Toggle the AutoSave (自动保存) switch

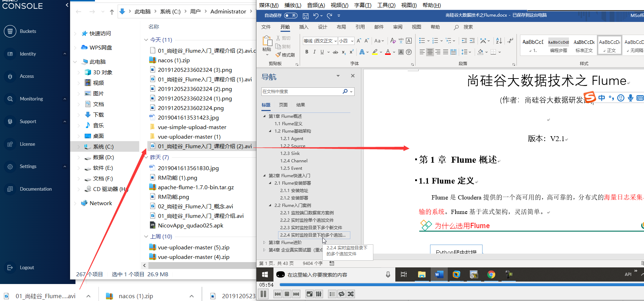291,16
